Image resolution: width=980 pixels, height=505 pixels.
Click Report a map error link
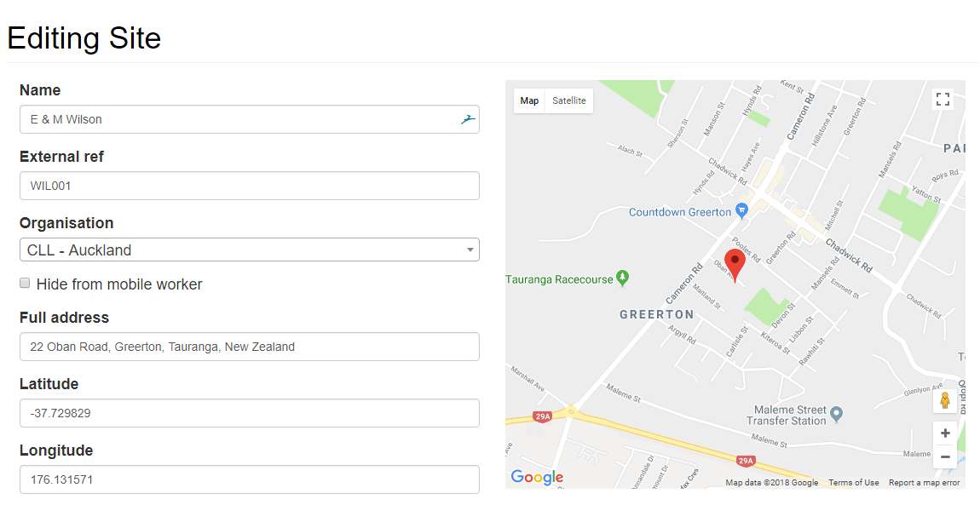click(924, 483)
